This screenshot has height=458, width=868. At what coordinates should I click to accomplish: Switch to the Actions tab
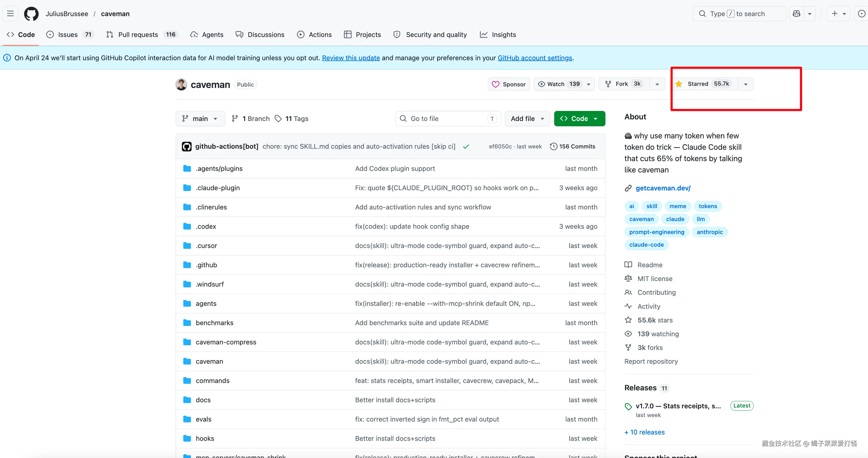click(314, 35)
